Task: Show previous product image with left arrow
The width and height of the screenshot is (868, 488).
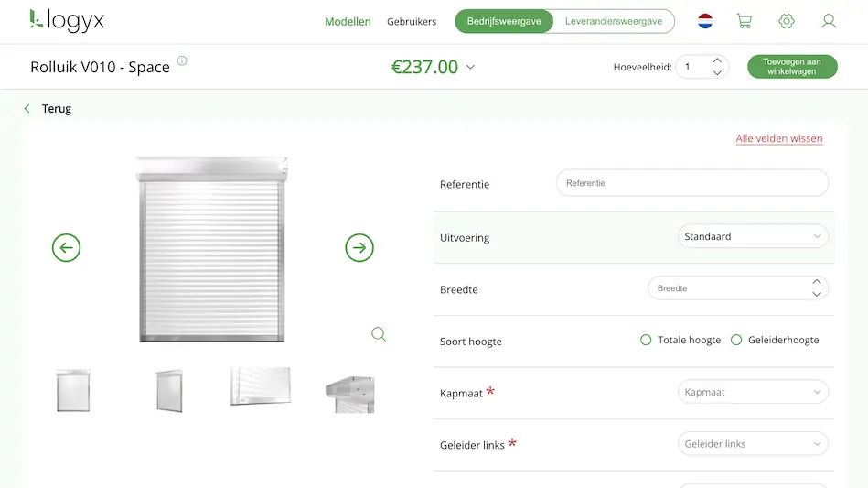Action: point(67,247)
